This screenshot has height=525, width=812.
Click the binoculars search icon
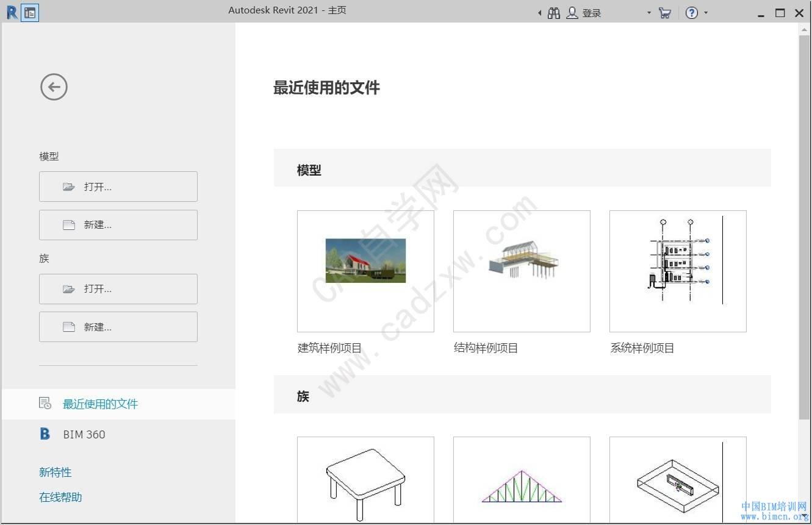click(x=554, y=13)
